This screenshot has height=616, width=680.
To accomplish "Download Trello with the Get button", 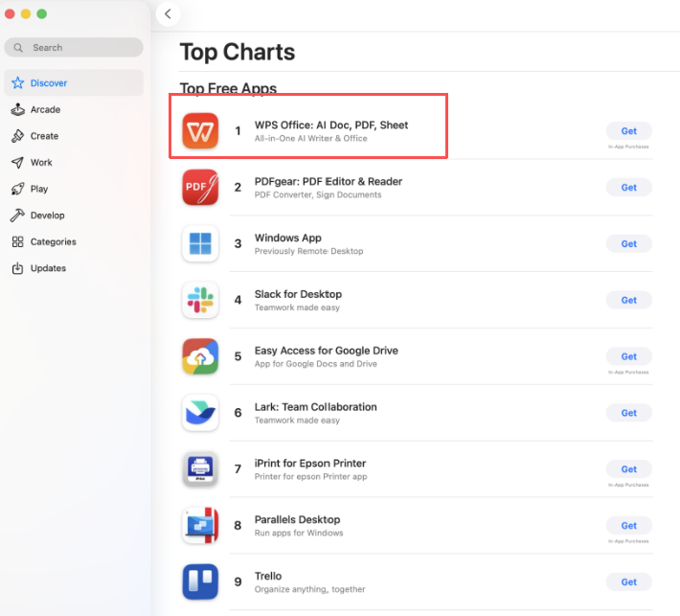I will click(628, 582).
